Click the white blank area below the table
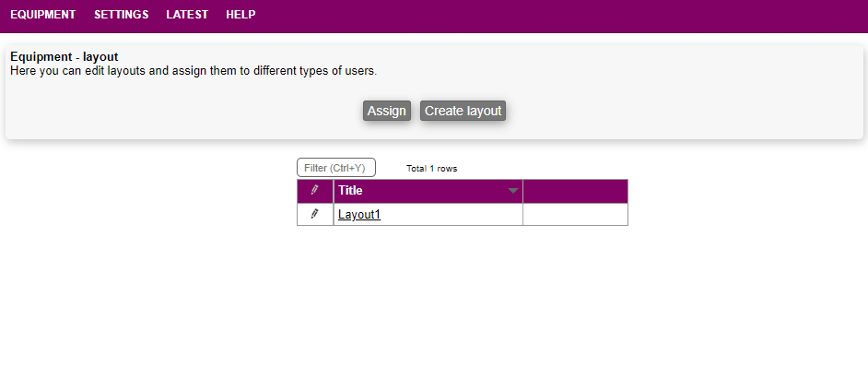Image resolution: width=868 pixels, height=391 pixels. (x=461, y=304)
